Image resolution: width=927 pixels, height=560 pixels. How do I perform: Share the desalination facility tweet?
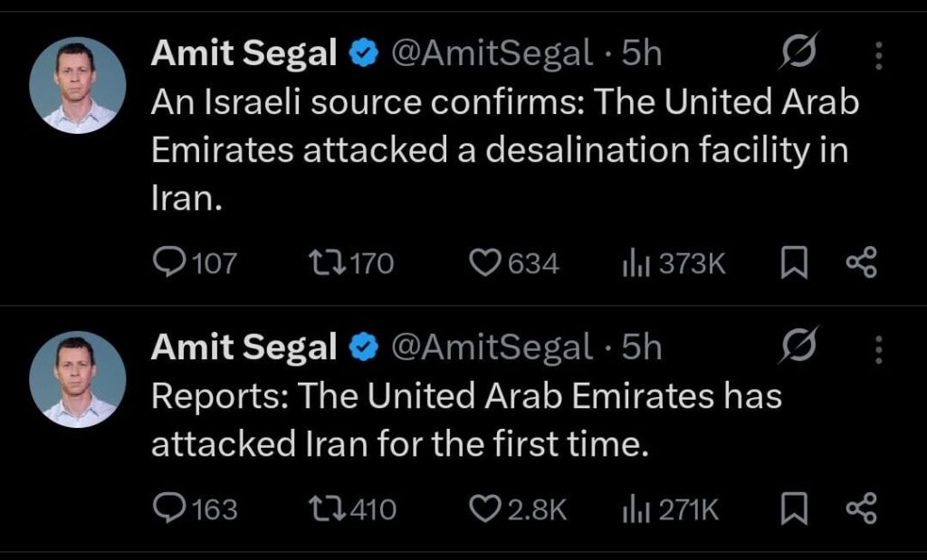(861, 263)
